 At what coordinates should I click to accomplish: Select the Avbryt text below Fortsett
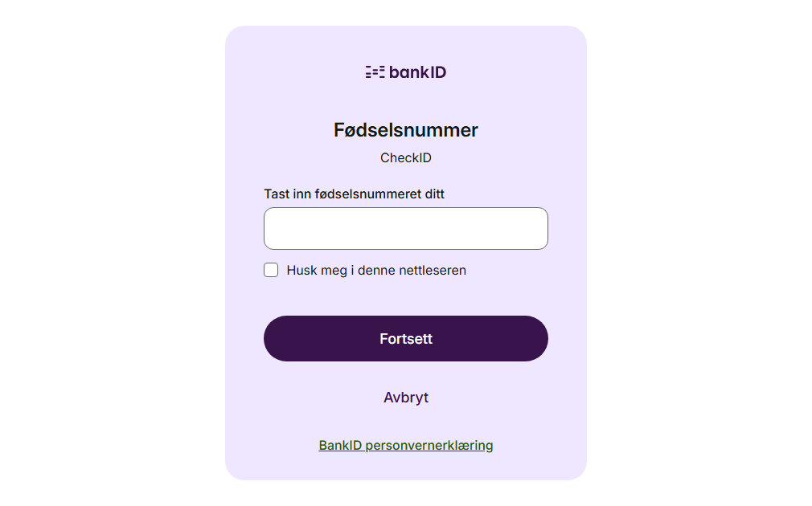(406, 398)
